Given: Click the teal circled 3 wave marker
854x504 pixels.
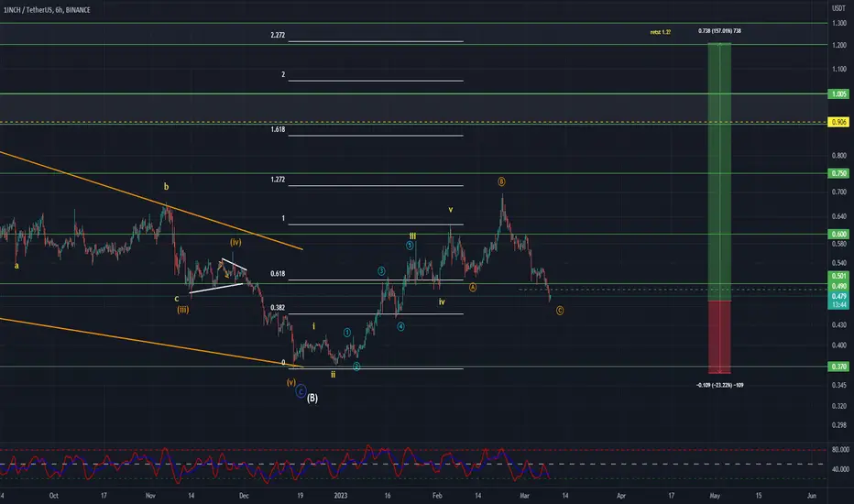Looking at the screenshot, I should tap(382, 271).
